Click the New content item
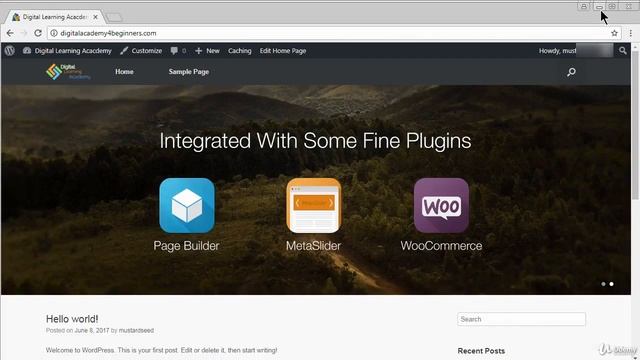The width and height of the screenshot is (640, 360). [x=207, y=51]
